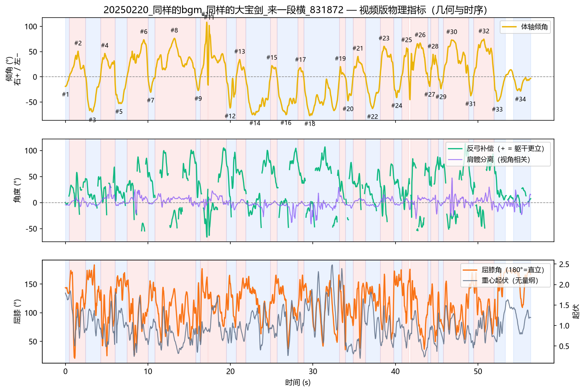Select the #18 trough marker label

pos(310,124)
